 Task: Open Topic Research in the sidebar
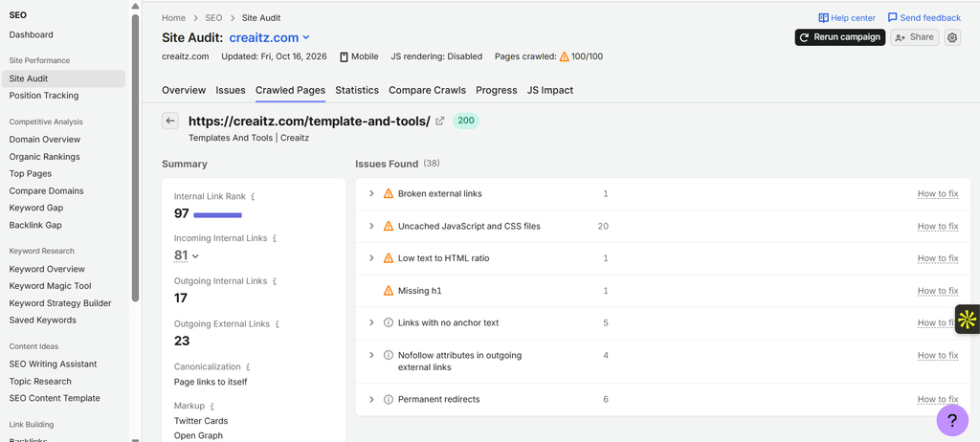(x=40, y=382)
